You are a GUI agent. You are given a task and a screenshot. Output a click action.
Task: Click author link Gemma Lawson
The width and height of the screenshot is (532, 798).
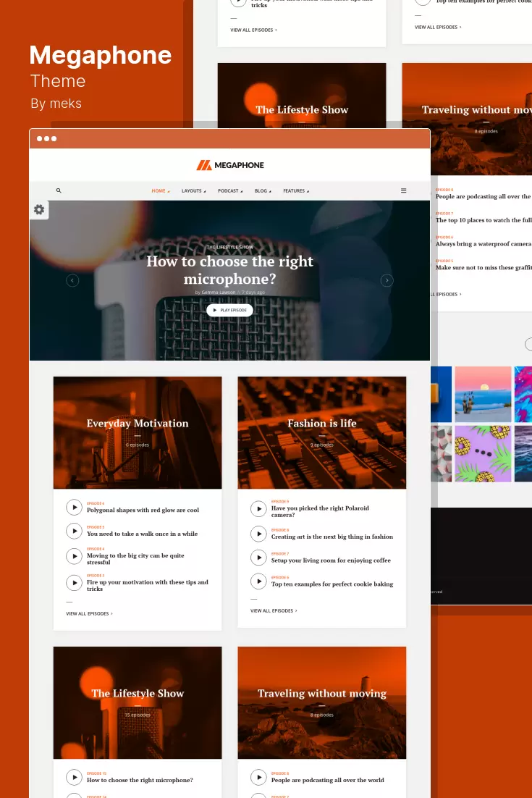(218, 293)
